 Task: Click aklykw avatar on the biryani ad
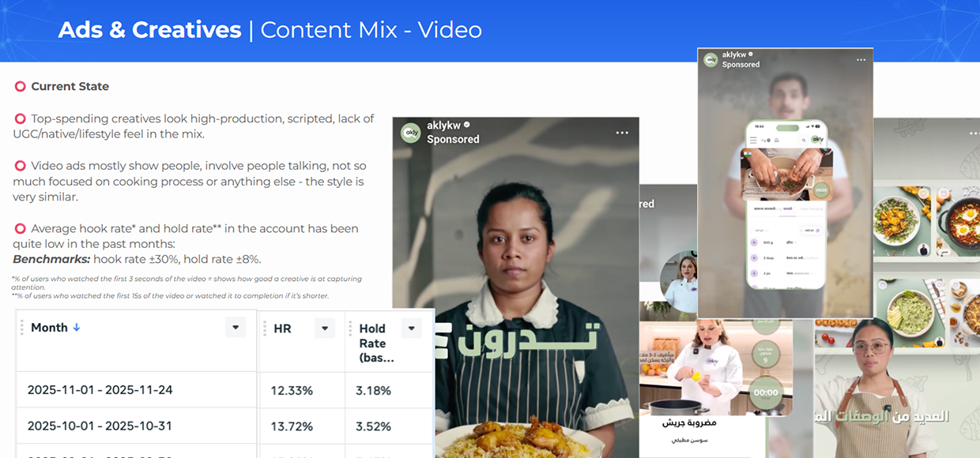coord(410,133)
